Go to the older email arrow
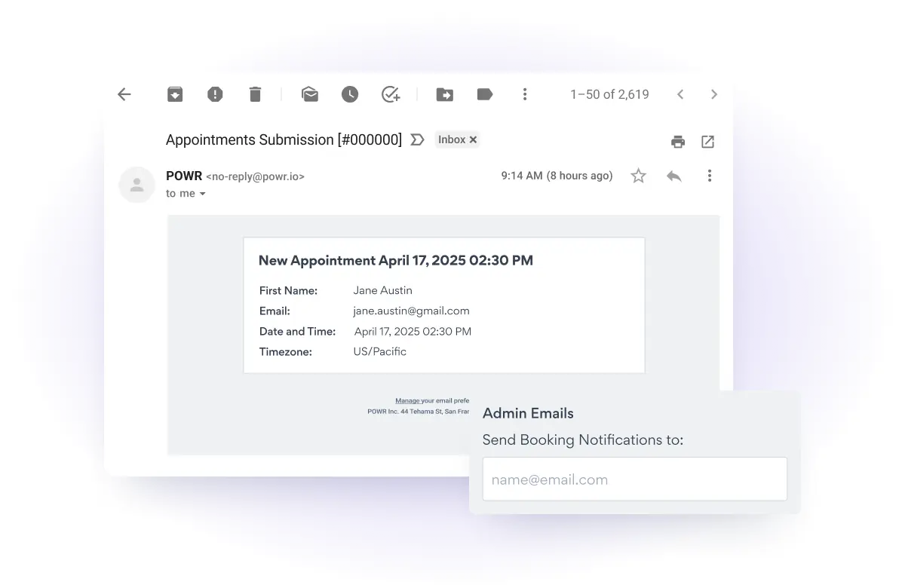This screenshot has height=588, width=905. pos(714,94)
